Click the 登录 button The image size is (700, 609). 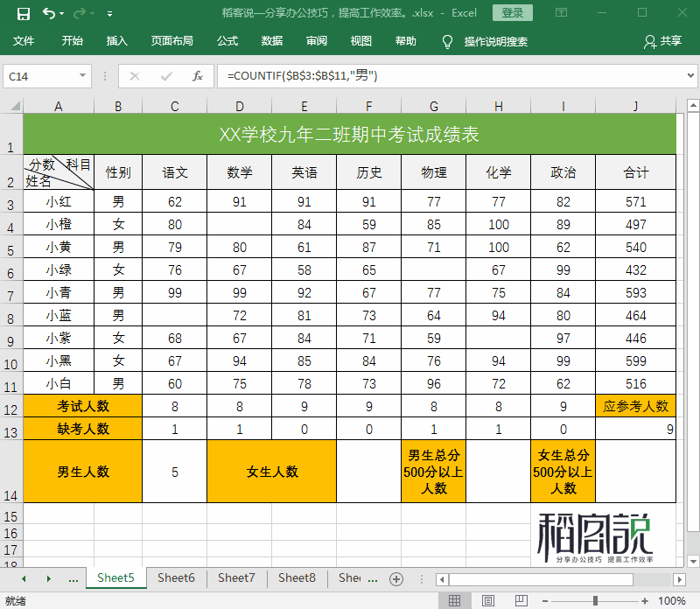pos(512,12)
